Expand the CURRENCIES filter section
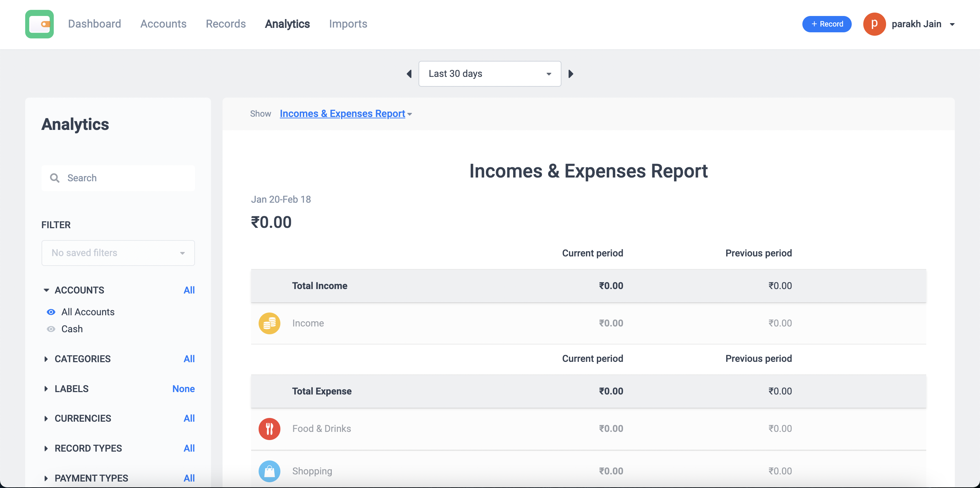 click(46, 418)
